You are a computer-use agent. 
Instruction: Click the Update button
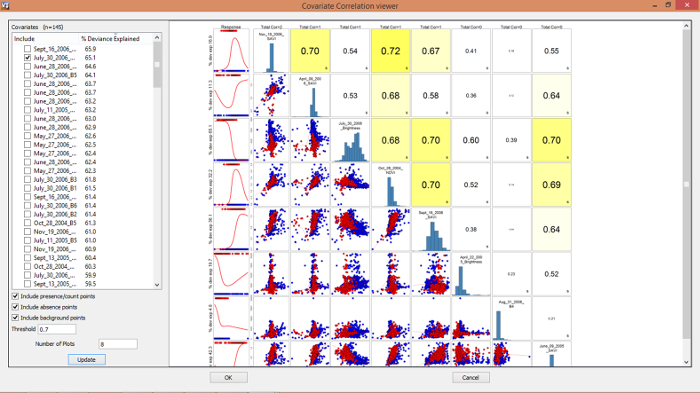tap(87, 360)
